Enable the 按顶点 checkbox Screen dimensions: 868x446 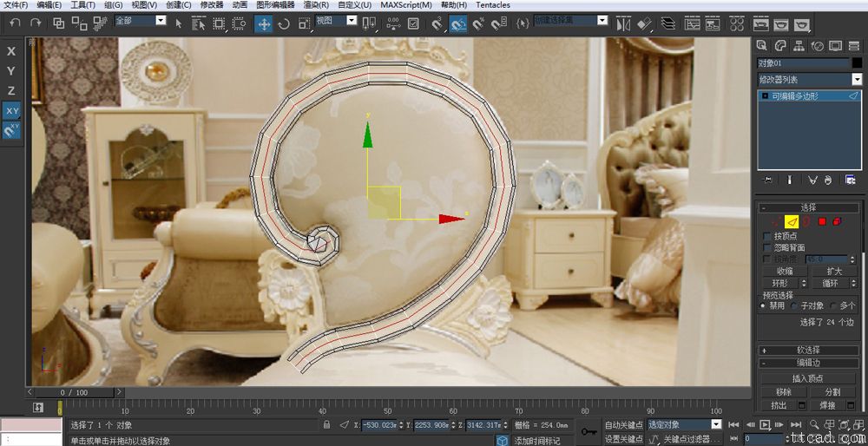766,236
